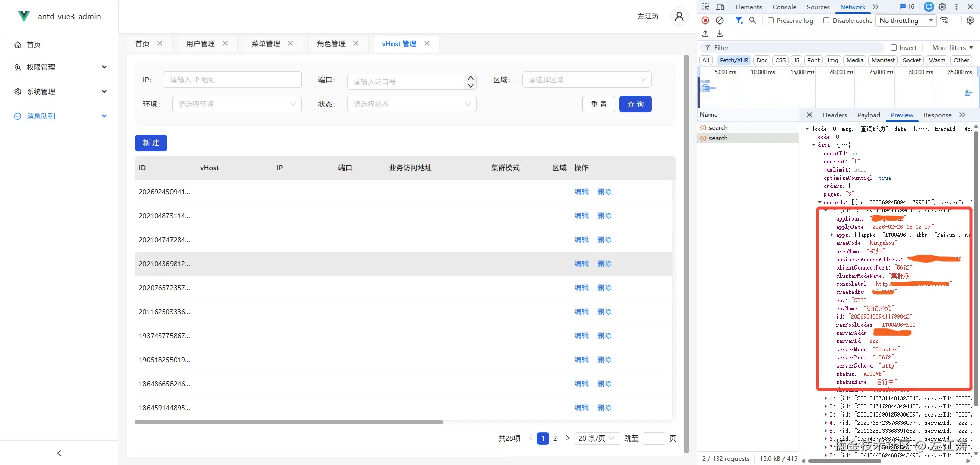Screen dimensions: 980x465
Task: Clear the network log
Action: tap(720, 20)
